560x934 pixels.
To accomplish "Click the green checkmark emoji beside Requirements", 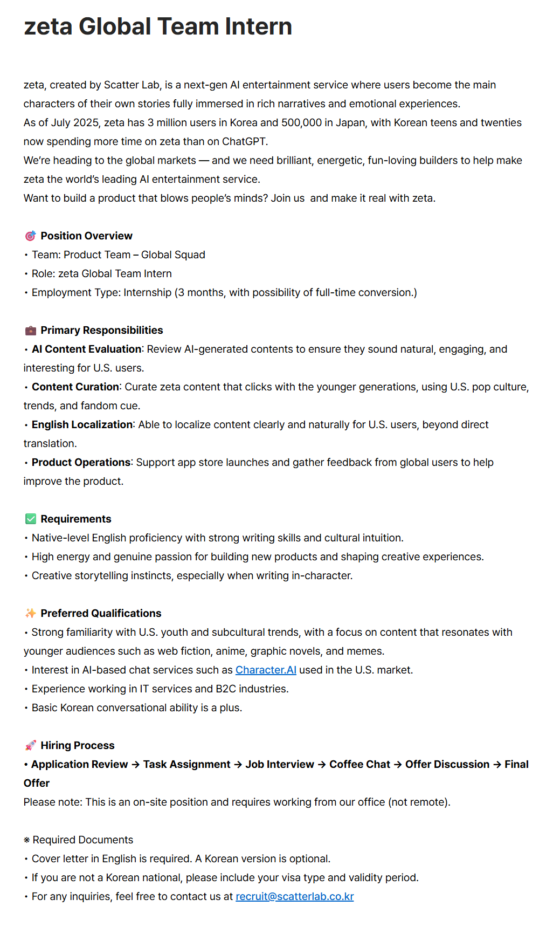I will tap(31, 519).
